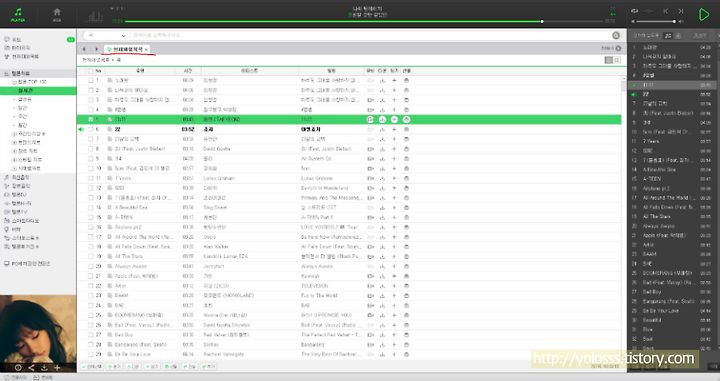Check the box for 2U (Feat. Justin Bieber)
Screen dimensions: 720x381
(90, 149)
